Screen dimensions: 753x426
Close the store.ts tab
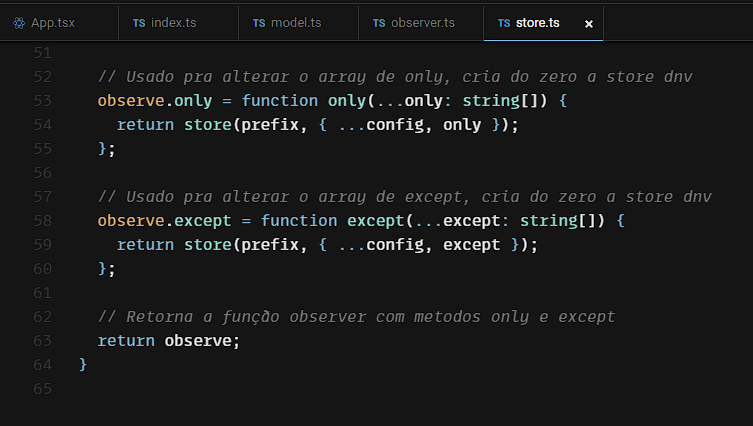point(589,22)
